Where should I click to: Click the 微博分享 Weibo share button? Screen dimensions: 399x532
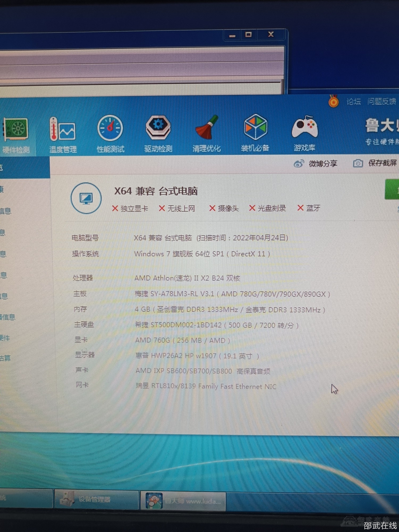(x=316, y=164)
